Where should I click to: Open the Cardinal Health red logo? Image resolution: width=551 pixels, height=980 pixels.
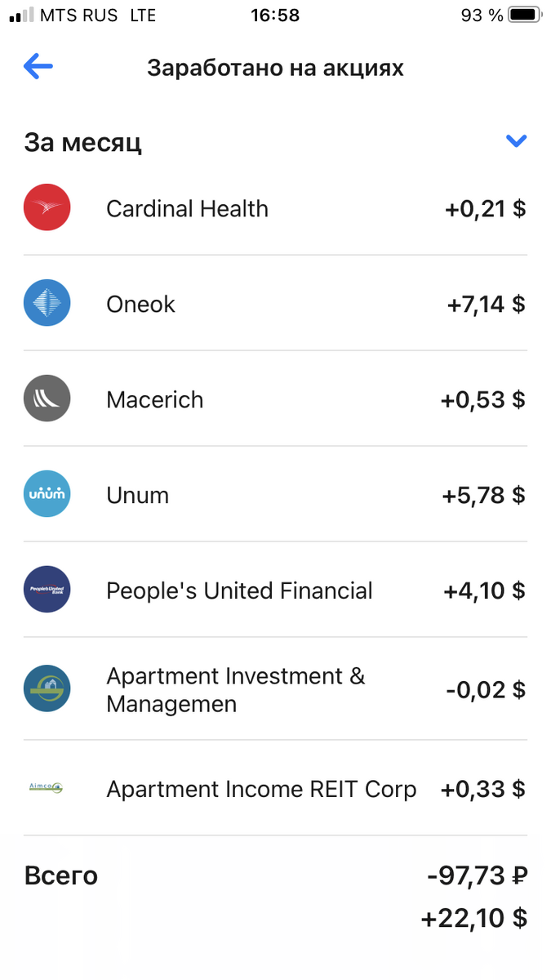point(47,207)
